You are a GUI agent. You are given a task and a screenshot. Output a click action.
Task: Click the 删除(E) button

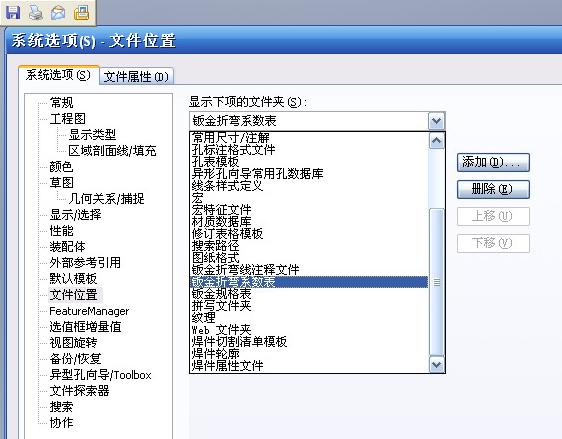pos(493,189)
